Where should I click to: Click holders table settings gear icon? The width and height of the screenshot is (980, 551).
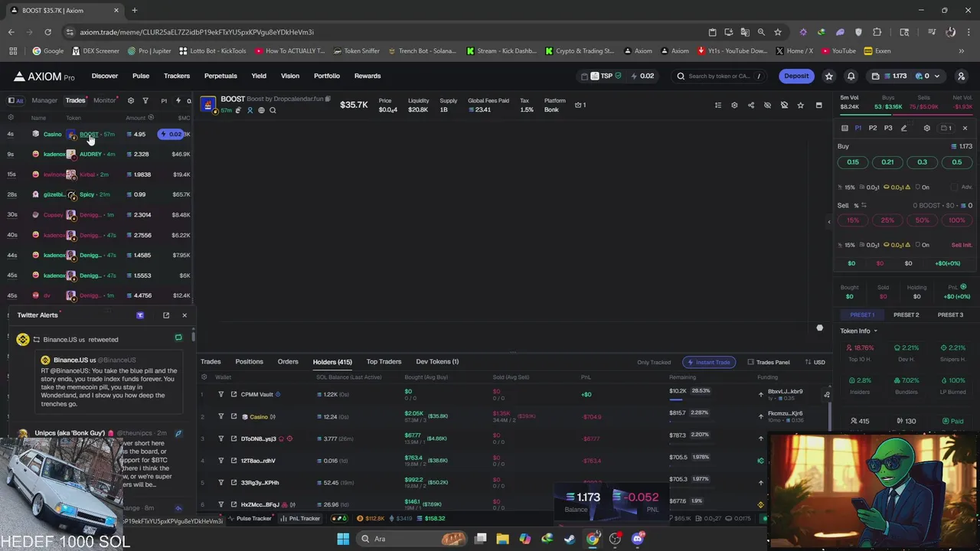(x=204, y=377)
